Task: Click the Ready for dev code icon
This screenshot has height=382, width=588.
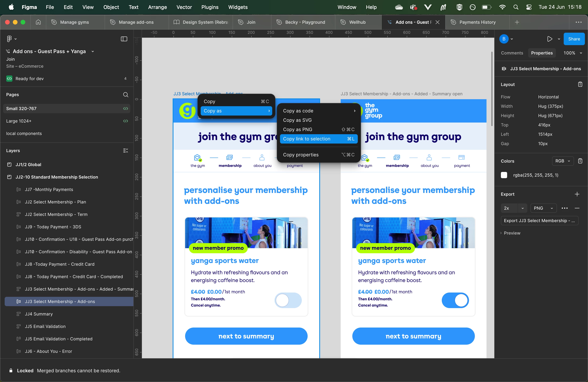Action: (9, 79)
